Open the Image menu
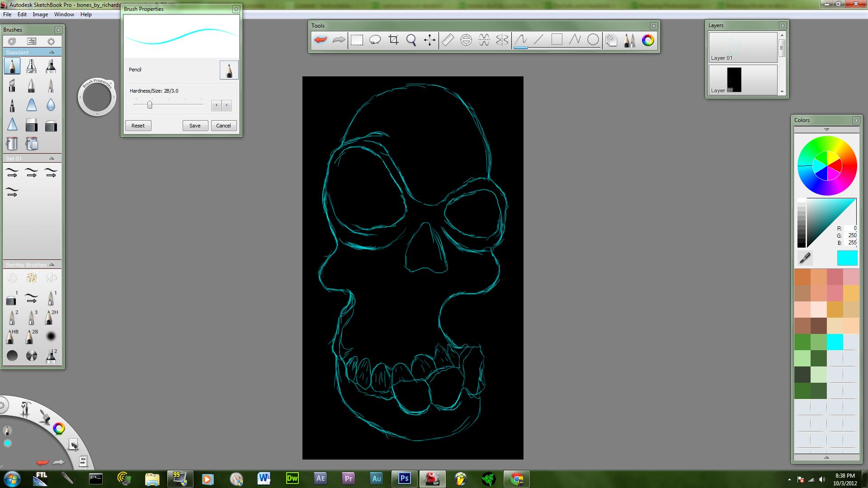The image size is (868, 488). pyautogui.click(x=40, y=14)
